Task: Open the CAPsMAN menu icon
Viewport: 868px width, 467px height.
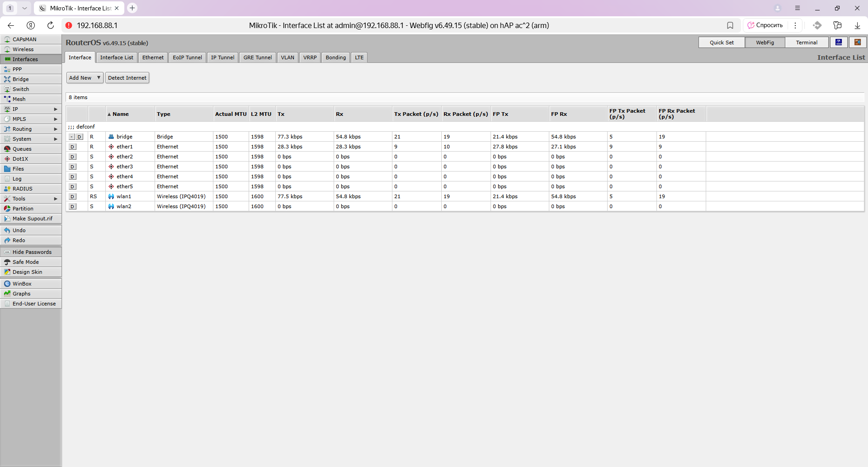Action: pos(7,39)
